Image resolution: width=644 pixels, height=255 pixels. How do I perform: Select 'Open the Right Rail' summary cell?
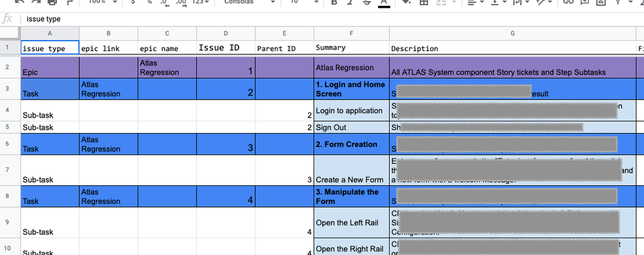[352, 247]
